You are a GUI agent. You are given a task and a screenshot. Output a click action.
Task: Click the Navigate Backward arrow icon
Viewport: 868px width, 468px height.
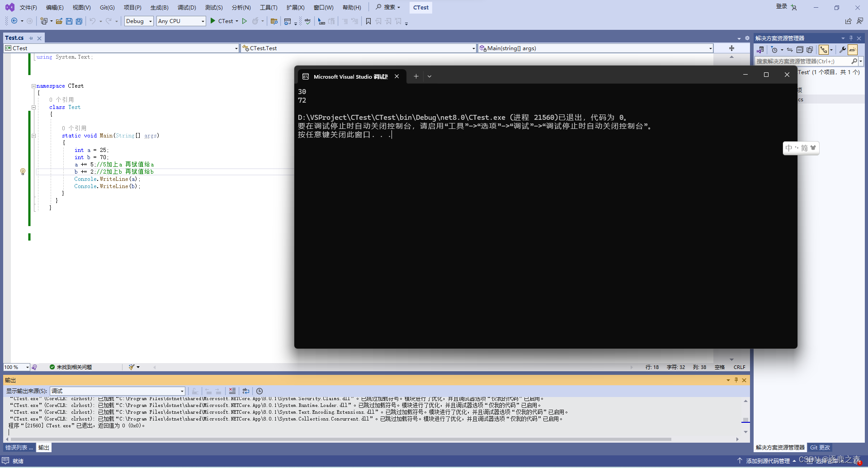coord(14,21)
